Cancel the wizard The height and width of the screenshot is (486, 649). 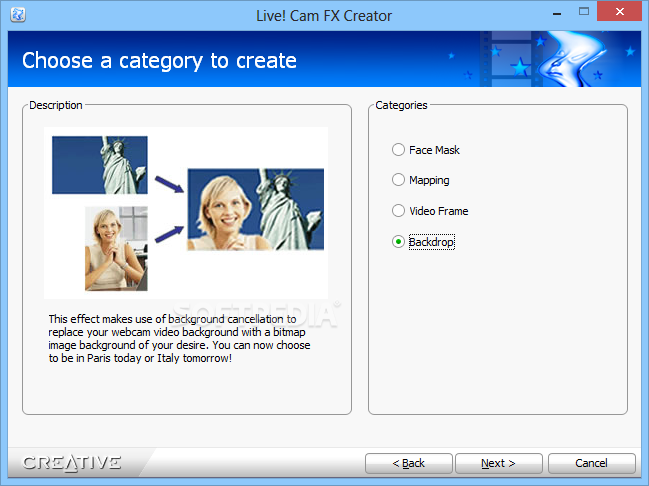591,463
